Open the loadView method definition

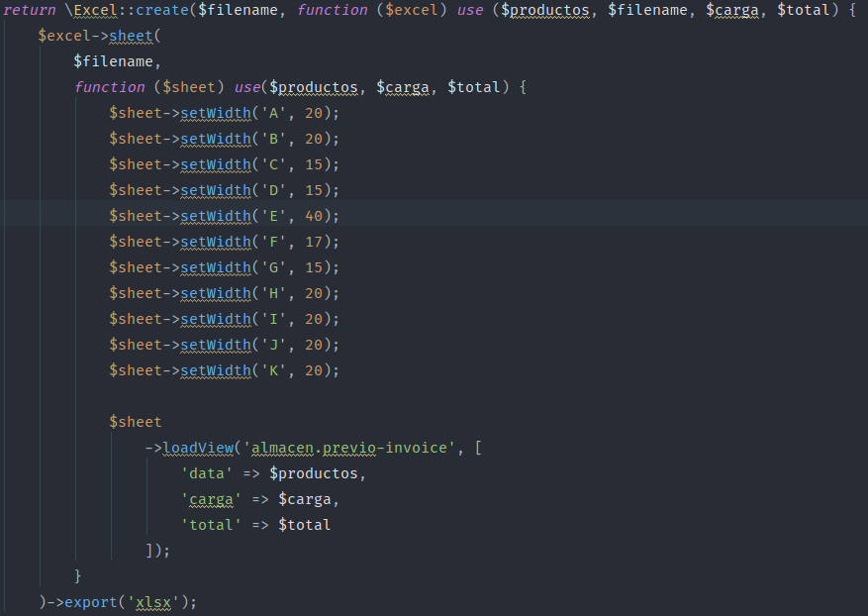tap(199, 447)
